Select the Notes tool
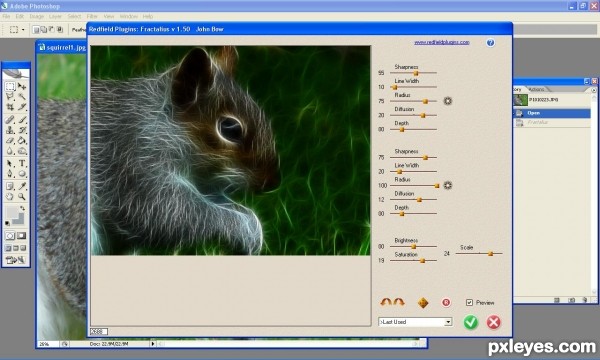 click(x=10, y=186)
